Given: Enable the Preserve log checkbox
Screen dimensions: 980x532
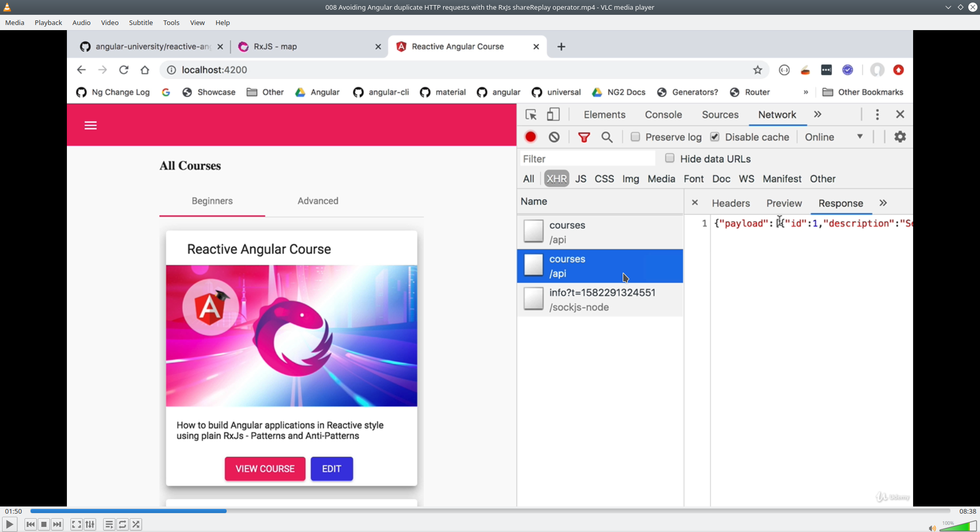Looking at the screenshot, I should [635, 137].
